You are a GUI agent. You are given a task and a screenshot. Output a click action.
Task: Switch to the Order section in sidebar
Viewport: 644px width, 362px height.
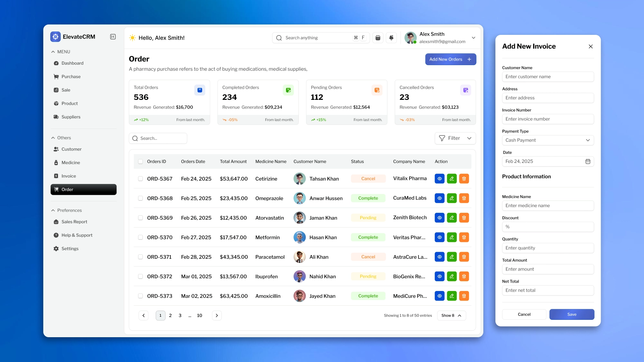pos(68,189)
